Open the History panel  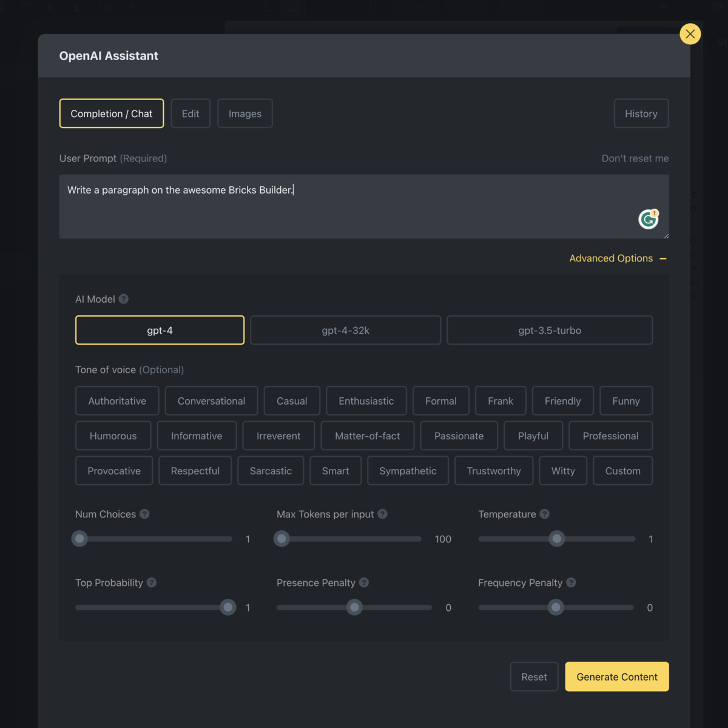pos(641,113)
